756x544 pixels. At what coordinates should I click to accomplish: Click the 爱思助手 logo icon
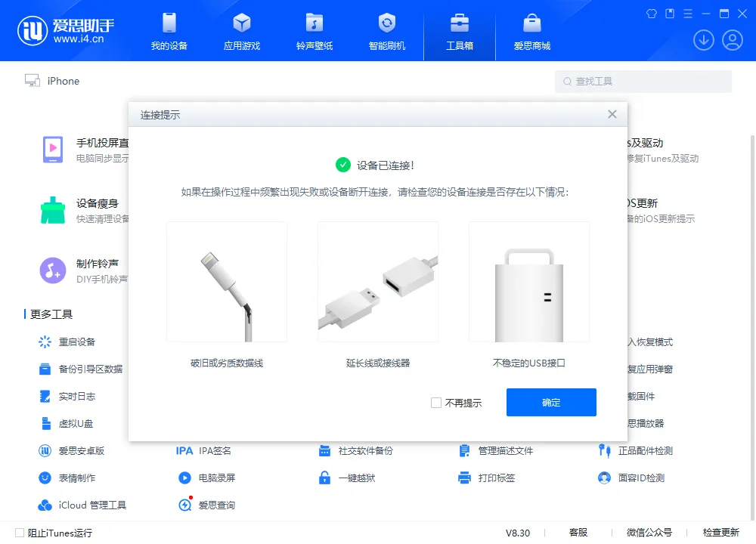tap(33, 31)
